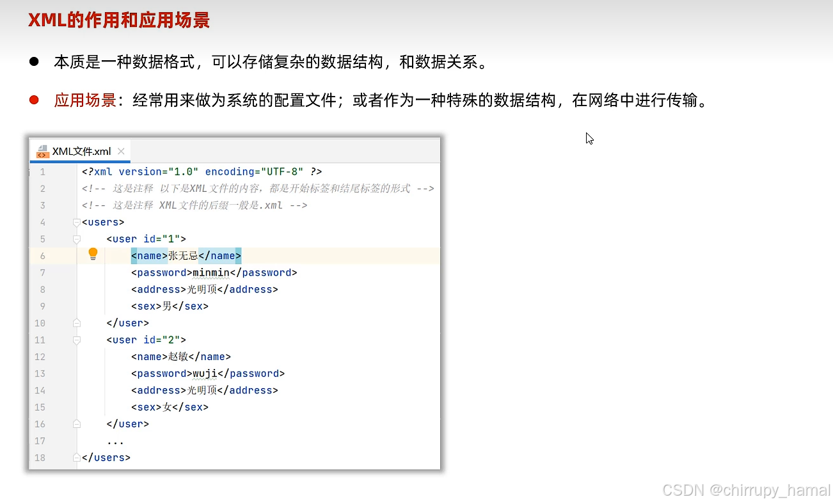Viewport: 833px width, 504px height.
Task: Click the name value 赵敏
Action: pos(178,356)
